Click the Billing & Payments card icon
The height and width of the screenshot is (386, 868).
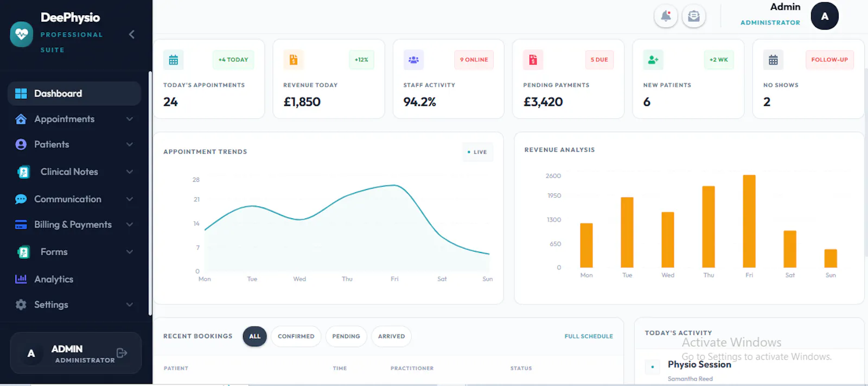[21, 225]
